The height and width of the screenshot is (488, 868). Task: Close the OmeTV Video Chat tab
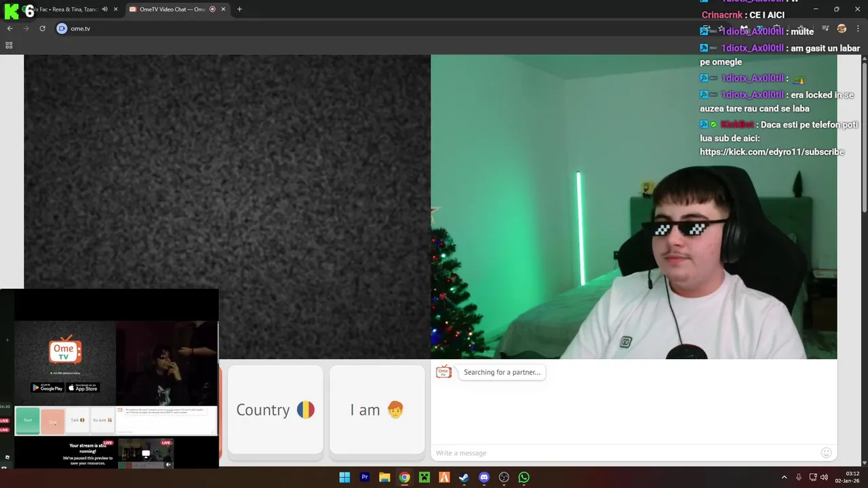pos(223,9)
